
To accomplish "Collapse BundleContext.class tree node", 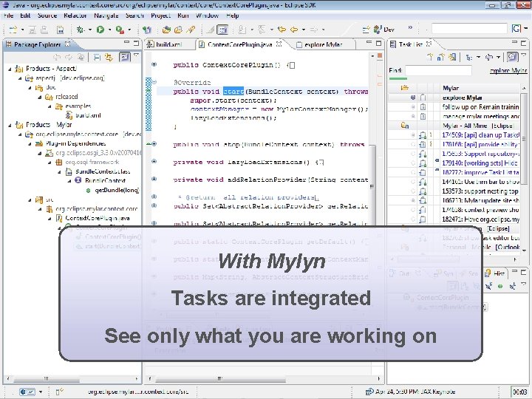I will coord(60,171).
